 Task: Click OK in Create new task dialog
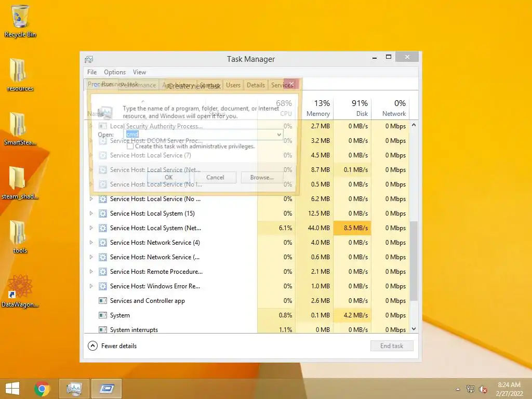tap(169, 178)
